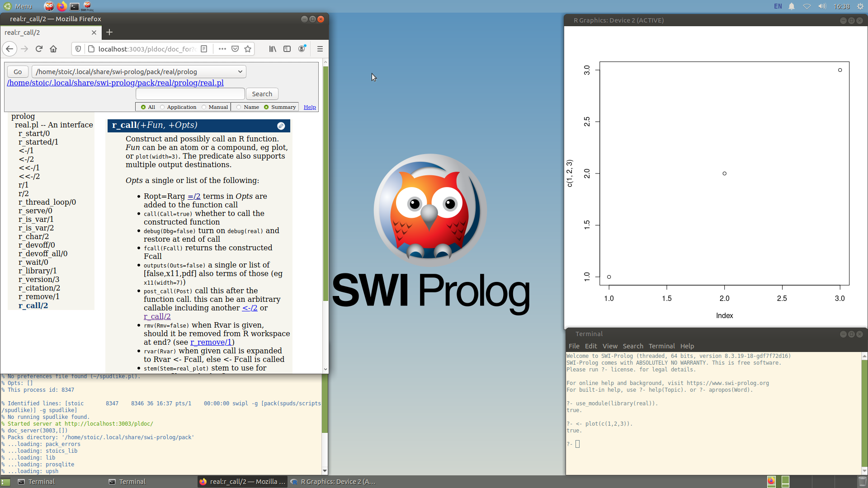
Task: Toggle reader view in the address bar
Action: tap(204, 49)
